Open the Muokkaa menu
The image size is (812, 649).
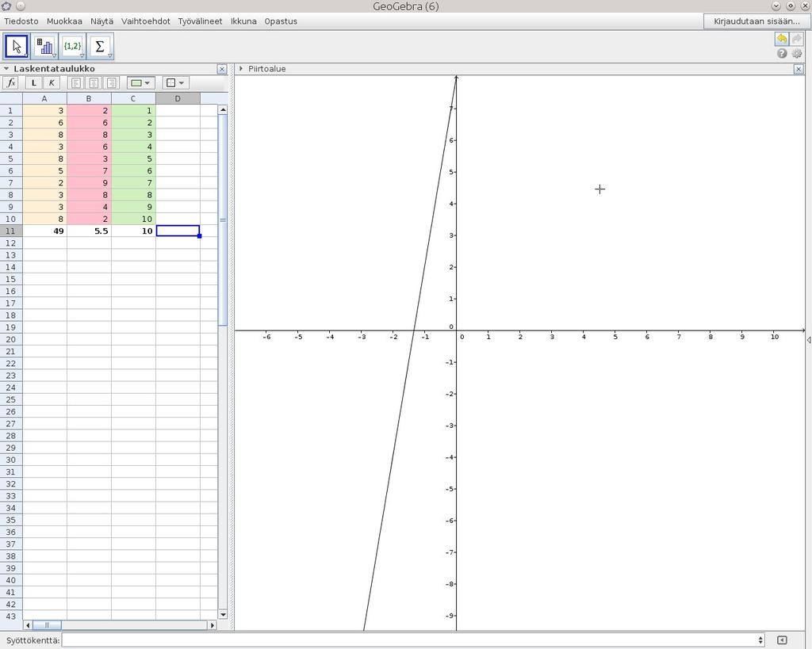[x=64, y=21]
